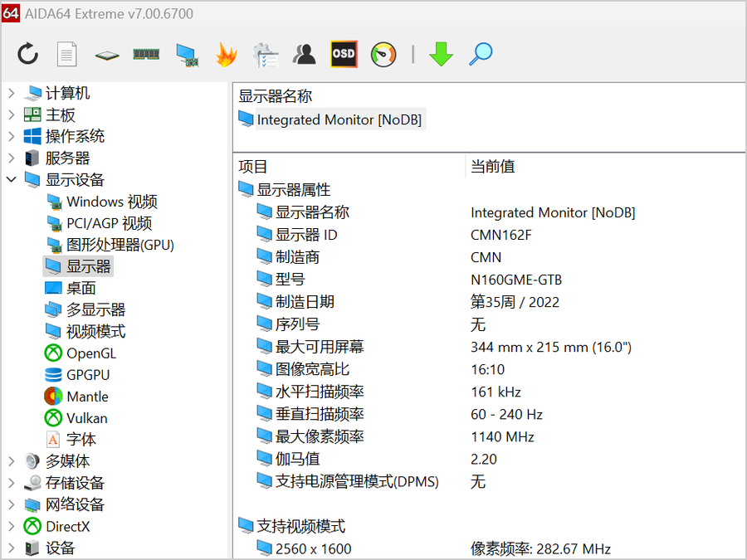Open the Report document icon

[66, 54]
